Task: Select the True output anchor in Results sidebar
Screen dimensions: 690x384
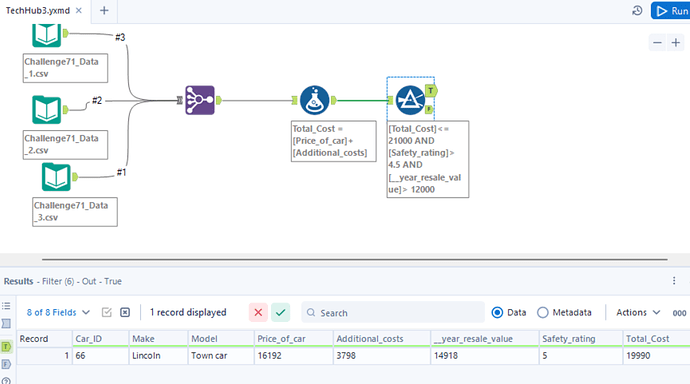Action: pyautogui.click(x=6, y=347)
